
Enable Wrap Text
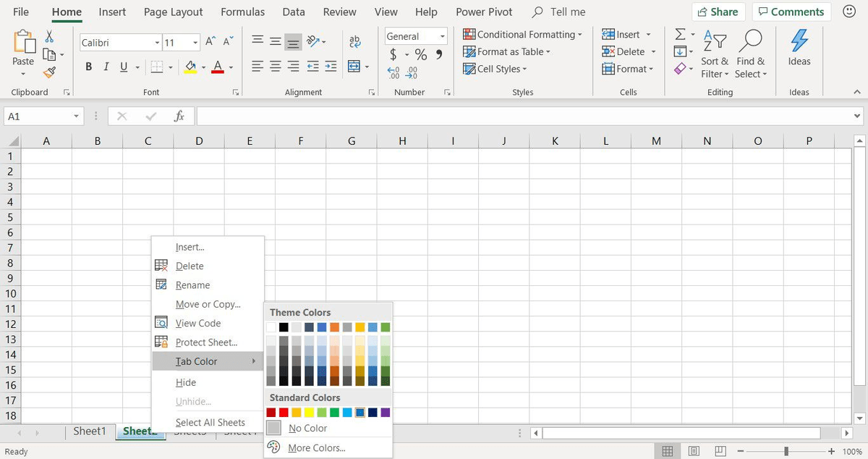tap(354, 42)
